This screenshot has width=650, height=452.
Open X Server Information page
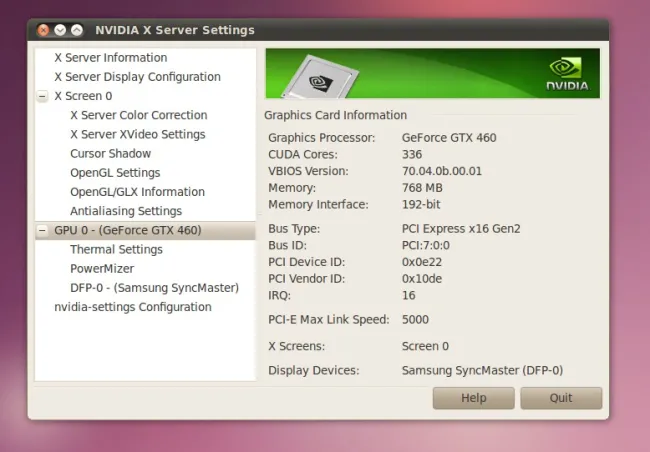click(x=111, y=58)
